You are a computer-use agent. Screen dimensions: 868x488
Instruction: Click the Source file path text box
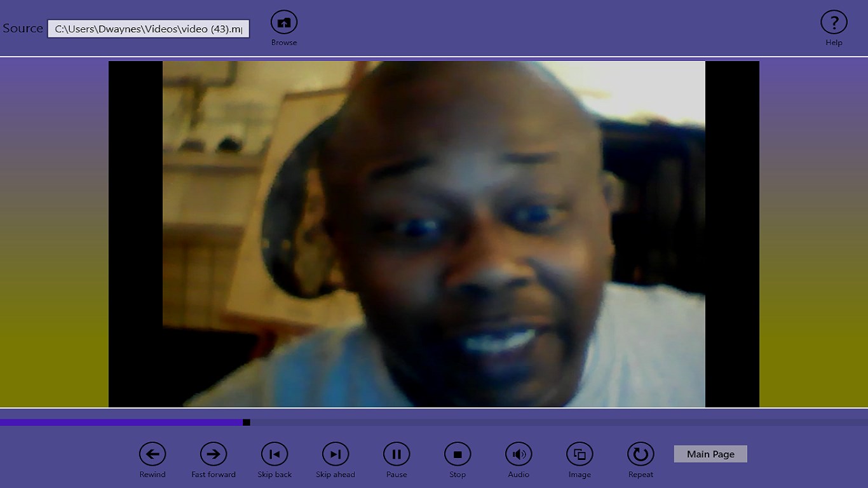point(149,29)
